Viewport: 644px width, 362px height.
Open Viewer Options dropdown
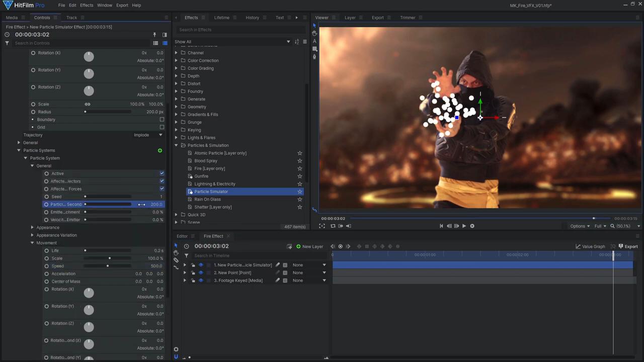pyautogui.click(x=580, y=226)
